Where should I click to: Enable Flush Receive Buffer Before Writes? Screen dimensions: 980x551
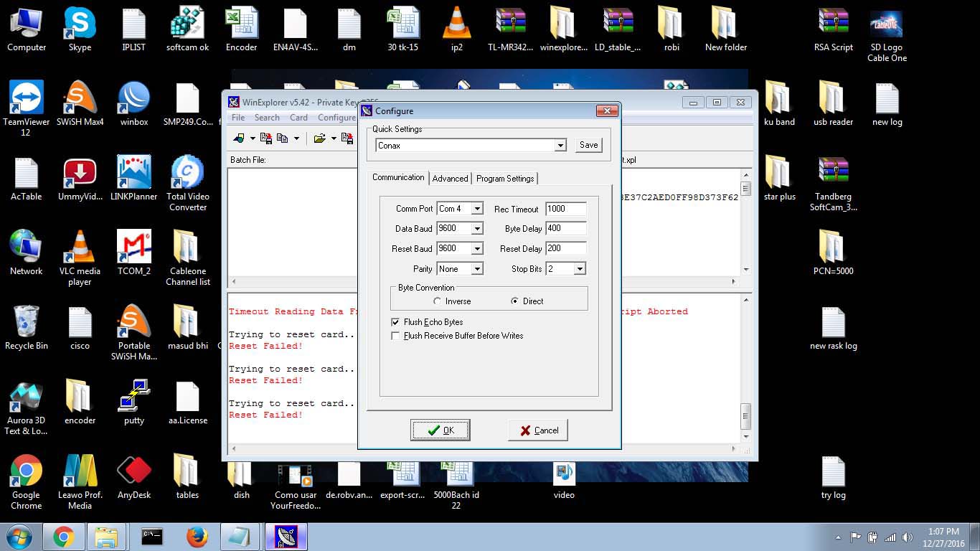(395, 336)
